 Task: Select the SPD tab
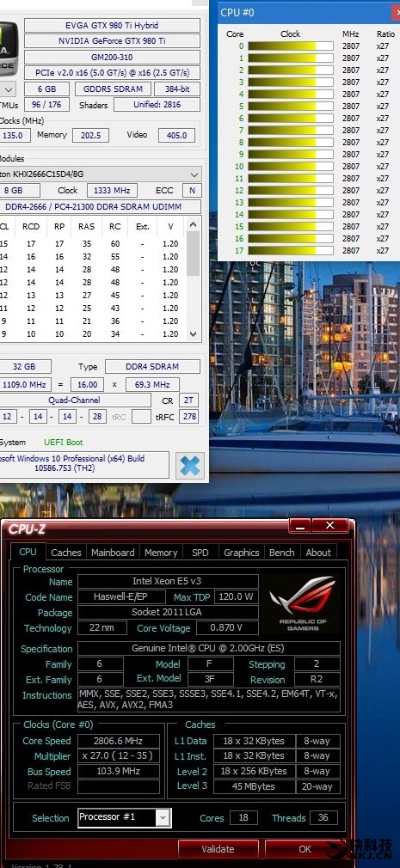pos(200,552)
